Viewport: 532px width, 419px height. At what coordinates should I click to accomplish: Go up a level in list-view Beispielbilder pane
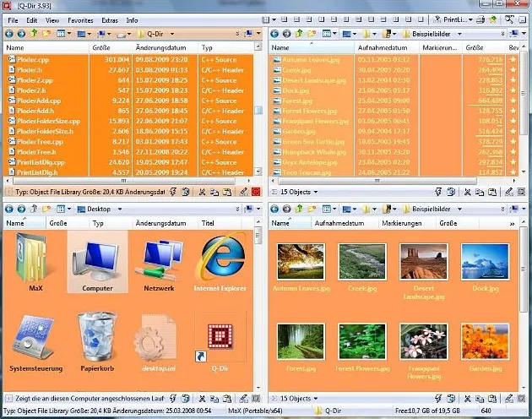pyautogui.click(x=299, y=33)
